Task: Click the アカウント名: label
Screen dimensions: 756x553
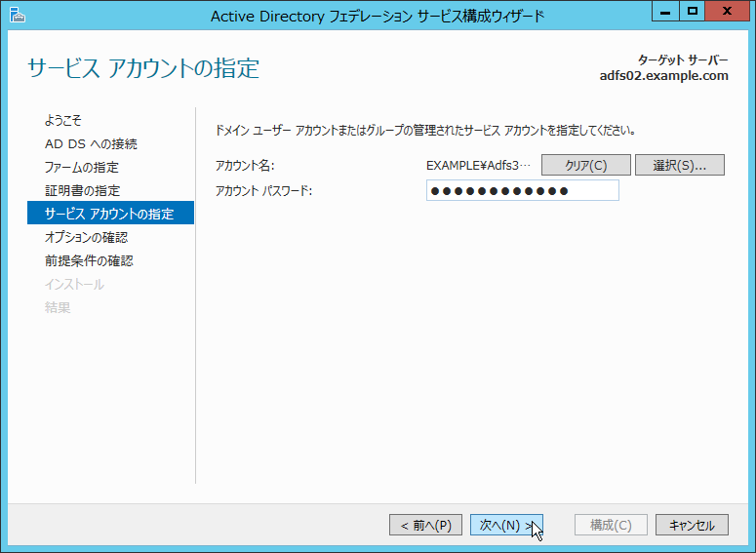Action: (245, 166)
